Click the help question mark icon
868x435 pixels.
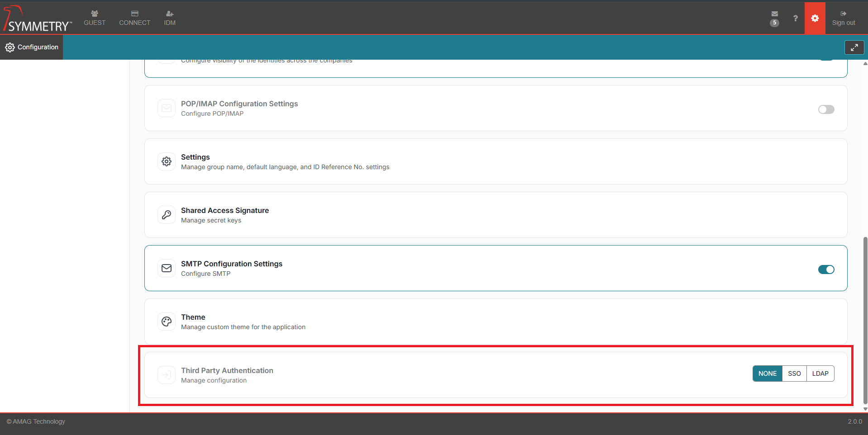tap(795, 19)
